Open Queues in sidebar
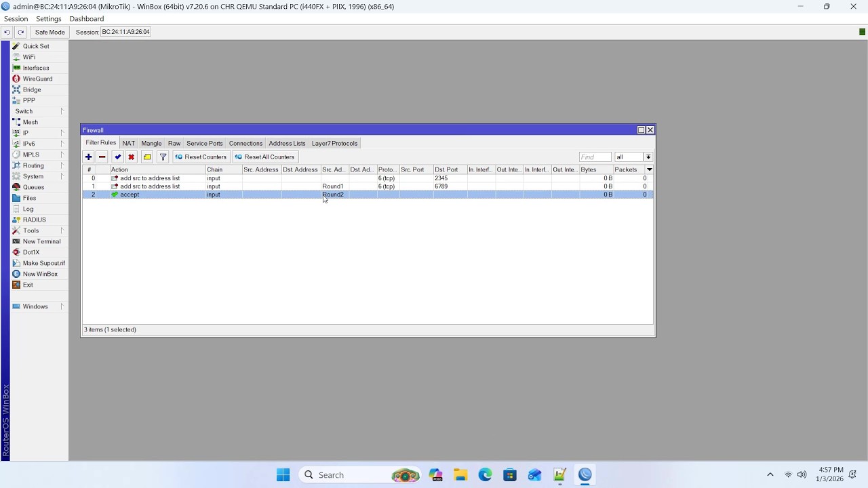868x488 pixels. (x=33, y=187)
